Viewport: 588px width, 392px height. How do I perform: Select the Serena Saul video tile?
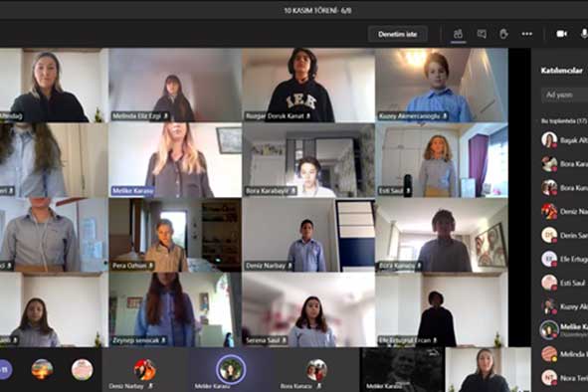click(308, 309)
